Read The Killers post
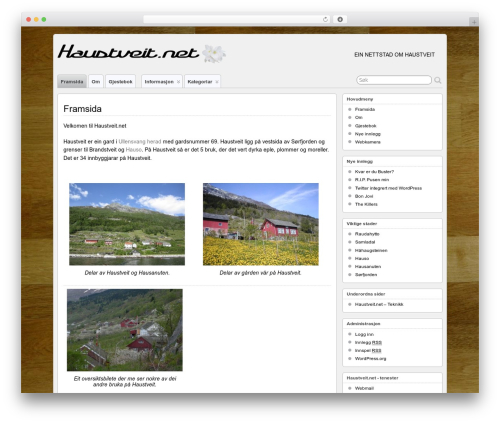The height and width of the screenshot is (423, 500). (366, 204)
